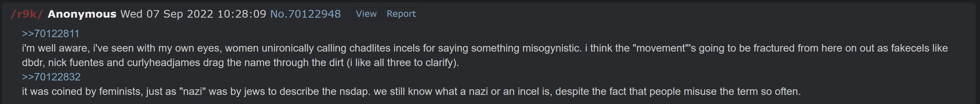
Task: Click the line beginning "dbdr, nick fuentes"
Action: pyautogui.click(x=241, y=63)
